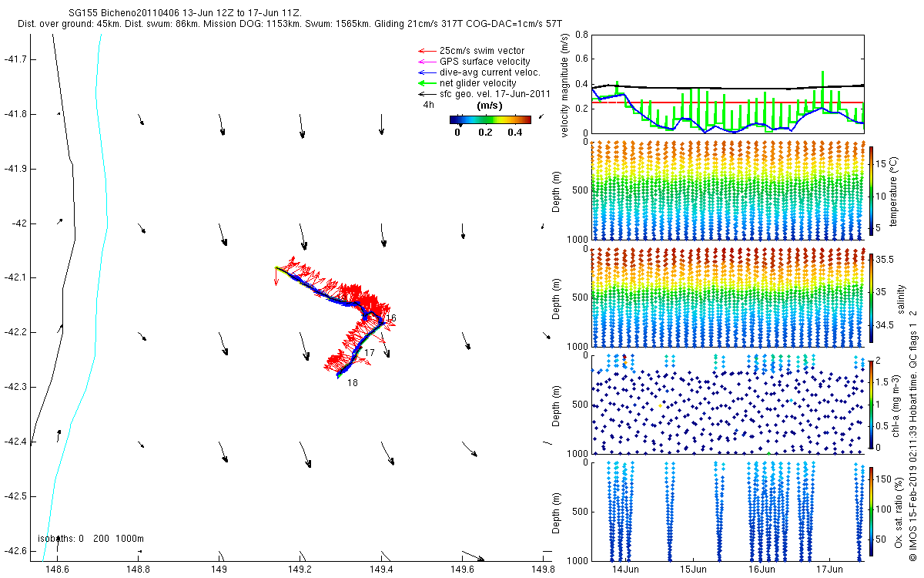Select day marker 18 at track end

click(x=352, y=383)
